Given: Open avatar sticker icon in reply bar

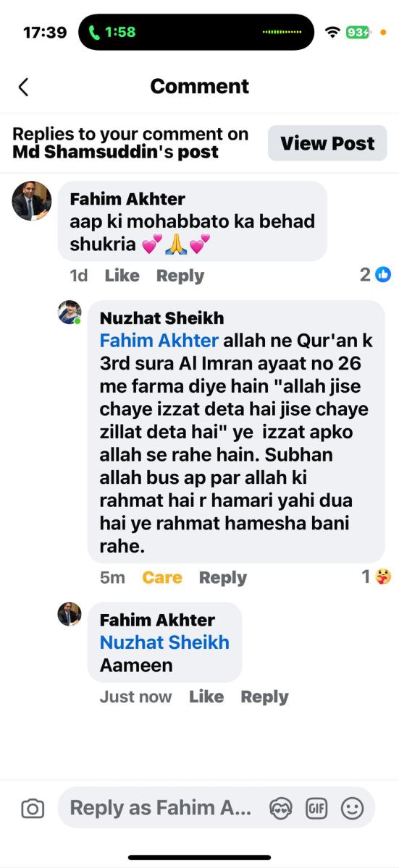Looking at the screenshot, I should click(280, 808).
